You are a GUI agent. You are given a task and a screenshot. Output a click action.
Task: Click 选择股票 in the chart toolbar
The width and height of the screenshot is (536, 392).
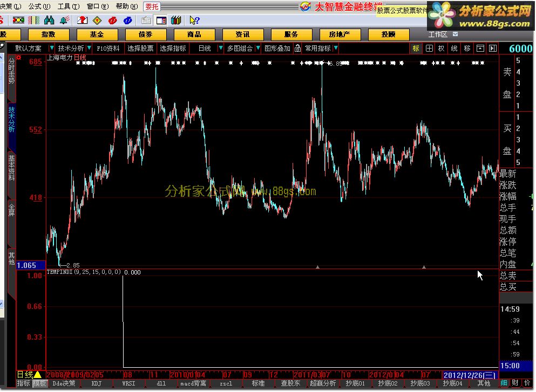[x=140, y=49]
